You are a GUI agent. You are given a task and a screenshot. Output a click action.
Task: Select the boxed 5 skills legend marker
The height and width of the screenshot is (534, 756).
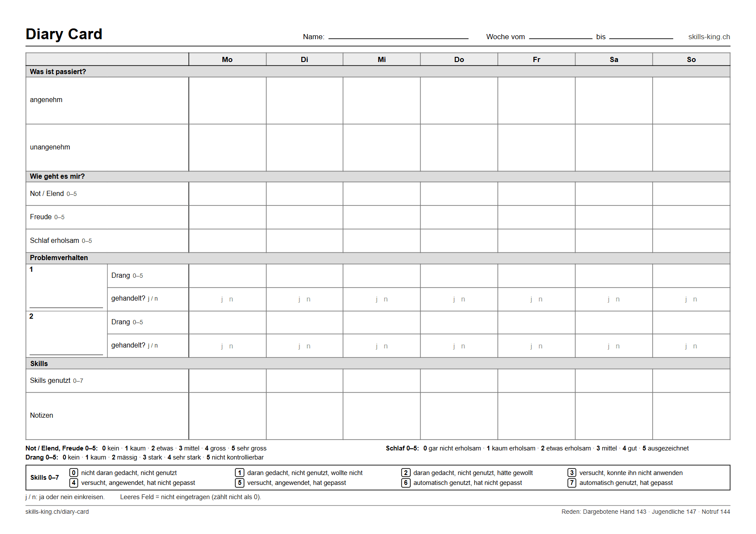(x=240, y=483)
